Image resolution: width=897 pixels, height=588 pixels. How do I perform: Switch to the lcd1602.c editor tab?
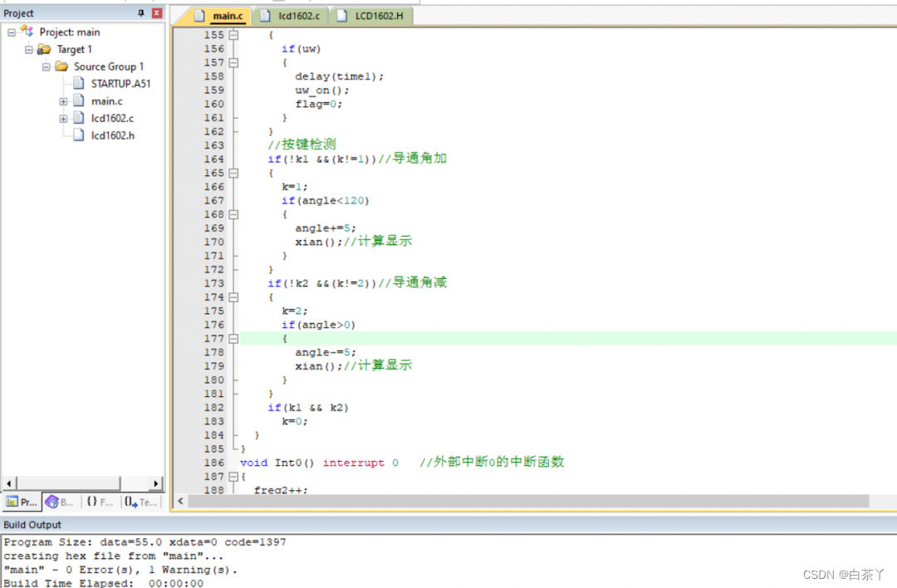[292, 16]
